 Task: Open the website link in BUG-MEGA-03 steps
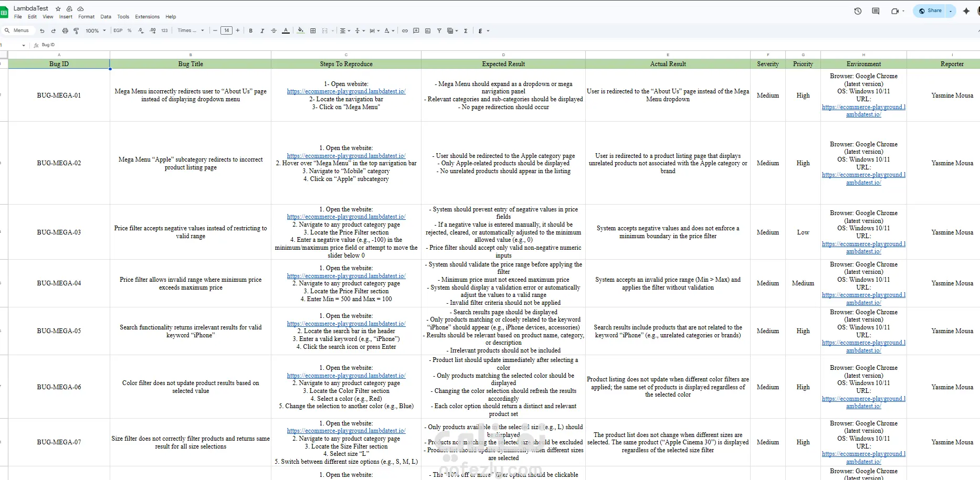pos(346,217)
